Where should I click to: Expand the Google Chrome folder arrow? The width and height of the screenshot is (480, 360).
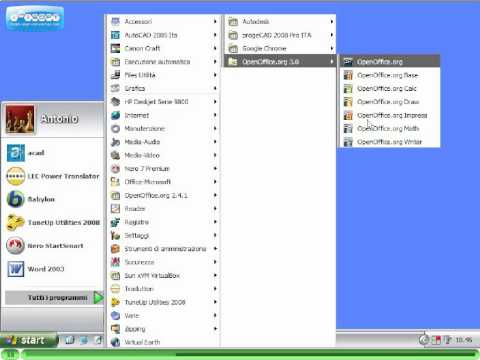pos(332,48)
